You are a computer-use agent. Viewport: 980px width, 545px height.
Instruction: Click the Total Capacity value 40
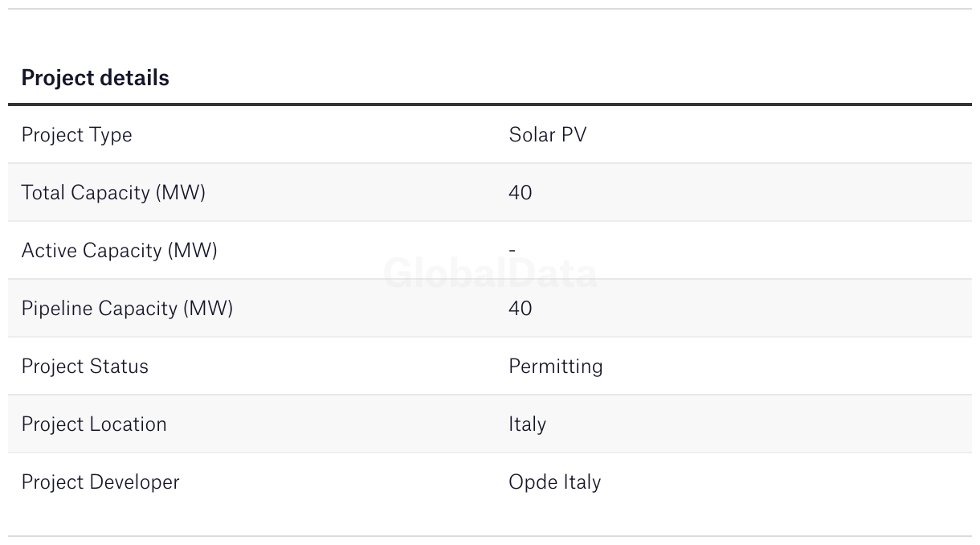(x=521, y=193)
